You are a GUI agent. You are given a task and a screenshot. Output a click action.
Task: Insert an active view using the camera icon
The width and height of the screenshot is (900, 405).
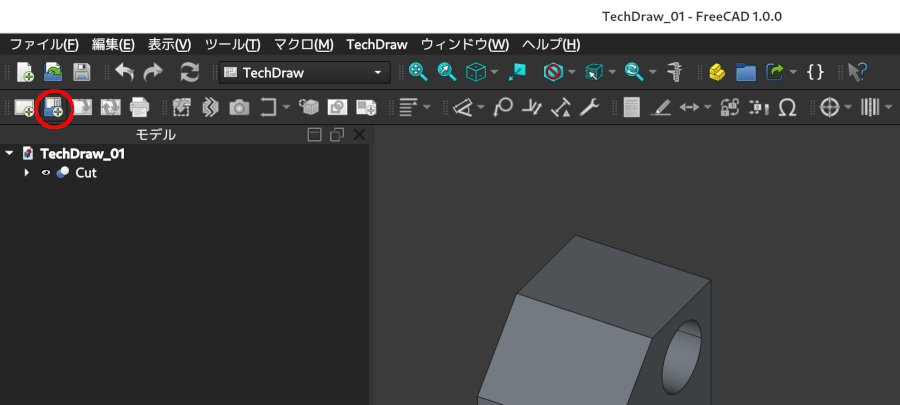(x=239, y=107)
